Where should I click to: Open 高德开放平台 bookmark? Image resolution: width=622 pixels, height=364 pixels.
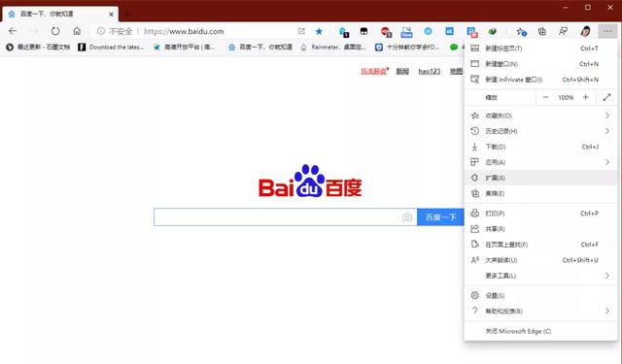[x=185, y=48]
